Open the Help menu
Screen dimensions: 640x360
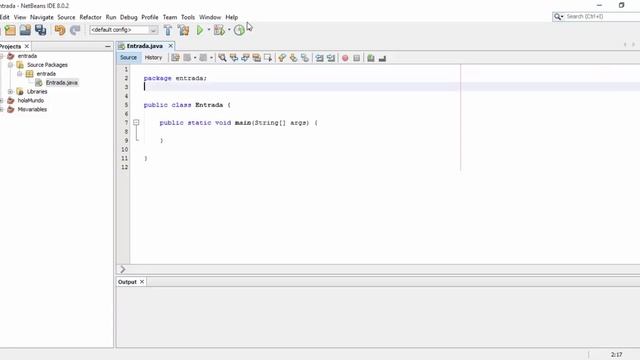(231, 17)
